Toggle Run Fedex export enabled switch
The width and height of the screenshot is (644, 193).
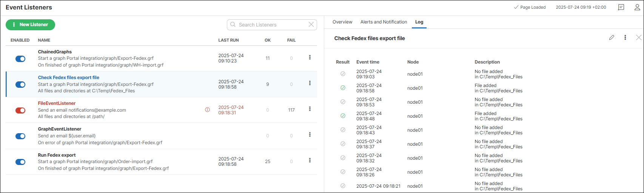pos(20,162)
